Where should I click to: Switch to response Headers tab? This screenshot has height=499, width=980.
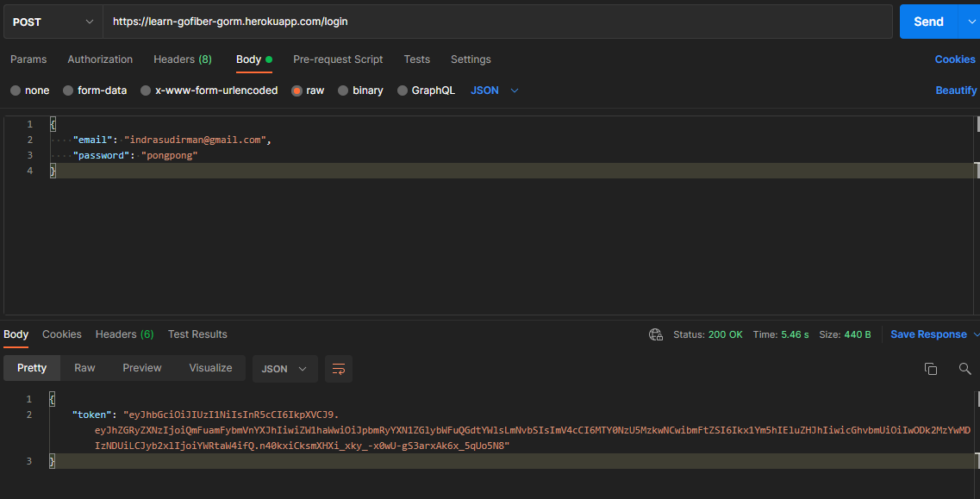[x=124, y=334]
